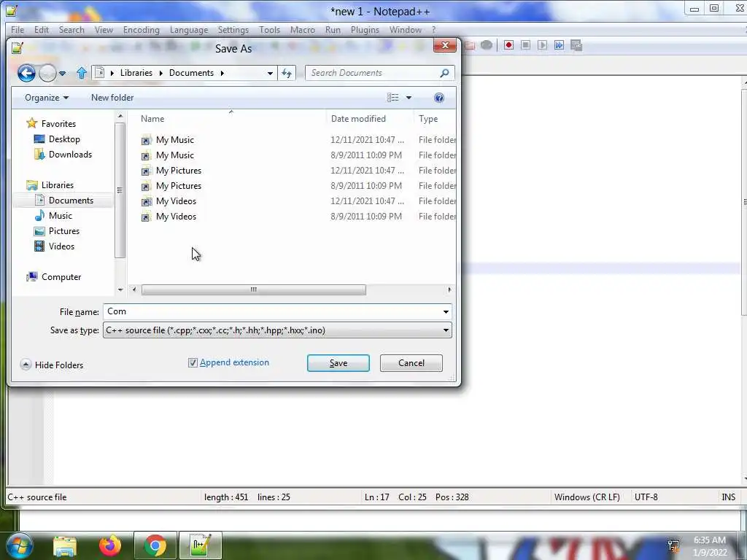
Task: Click the right arrow of horizontal scrollbar
Action: [x=449, y=290]
